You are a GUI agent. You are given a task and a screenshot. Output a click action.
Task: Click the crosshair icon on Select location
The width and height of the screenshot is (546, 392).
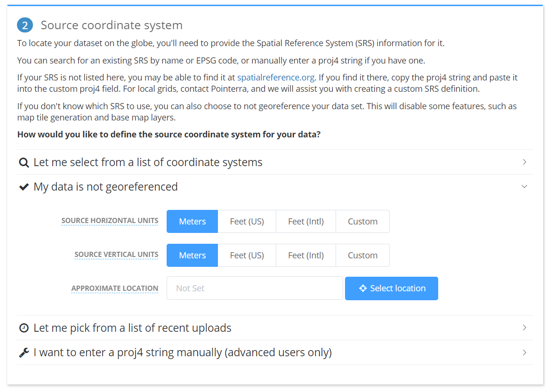(363, 288)
